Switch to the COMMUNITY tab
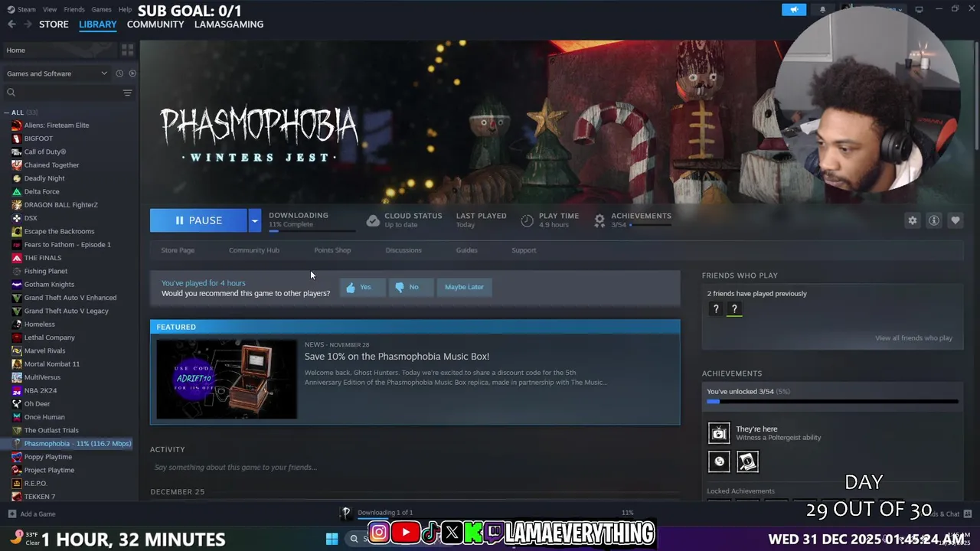The width and height of the screenshot is (980, 551). point(155,24)
